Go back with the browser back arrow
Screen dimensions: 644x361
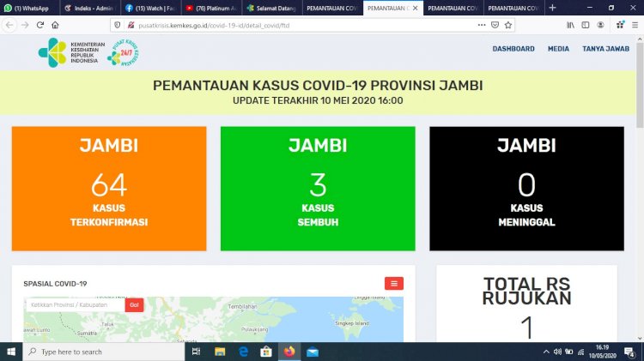pyautogui.click(x=9, y=25)
